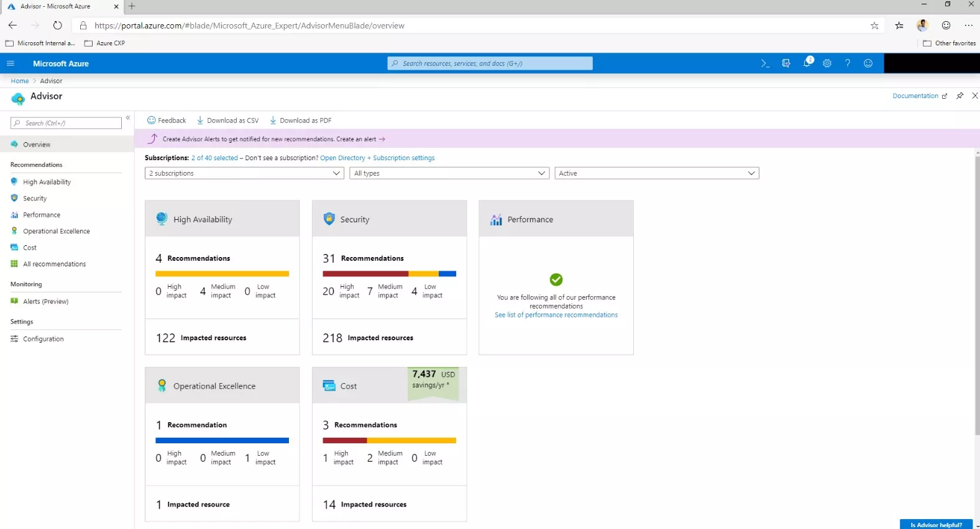
Task: Open the Help question mark icon
Action: (848, 63)
